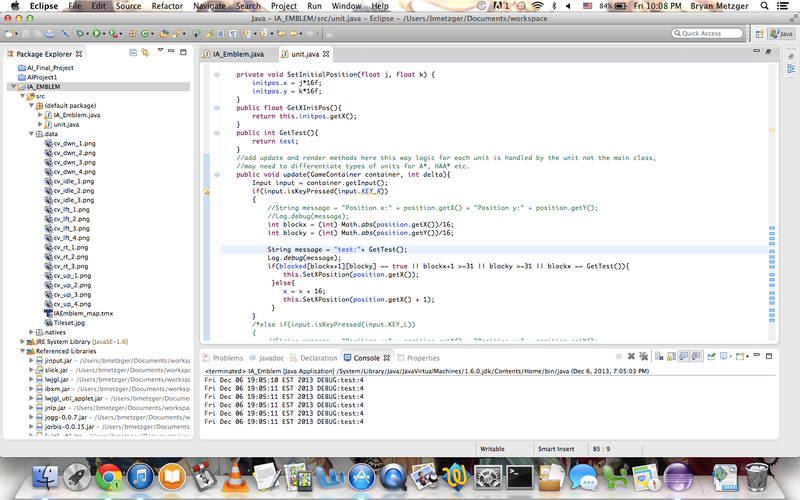
Task: Open the Package Explorer view menu triangle
Action: (x=160, y=51)
